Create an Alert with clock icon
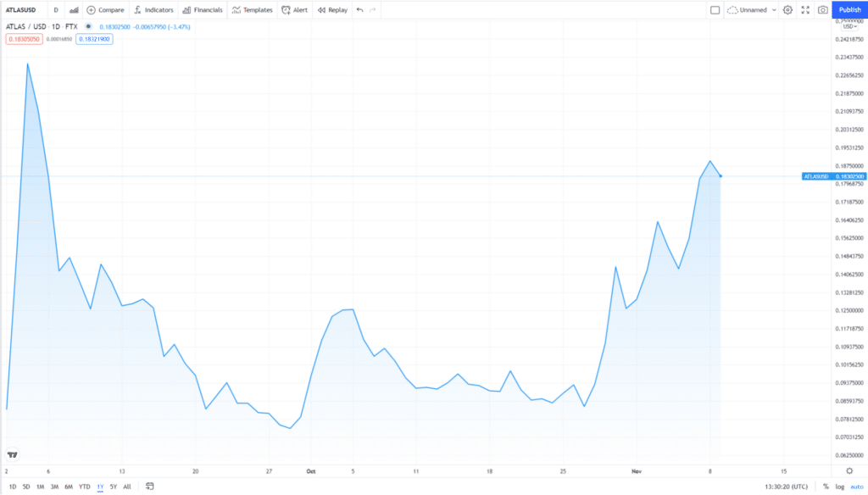 [x=294, y=10]
